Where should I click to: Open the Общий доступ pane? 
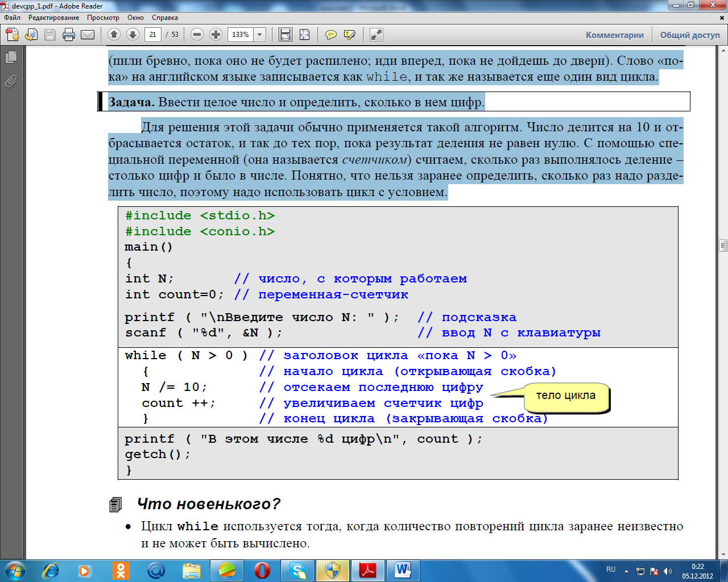[x=690, y=35]
